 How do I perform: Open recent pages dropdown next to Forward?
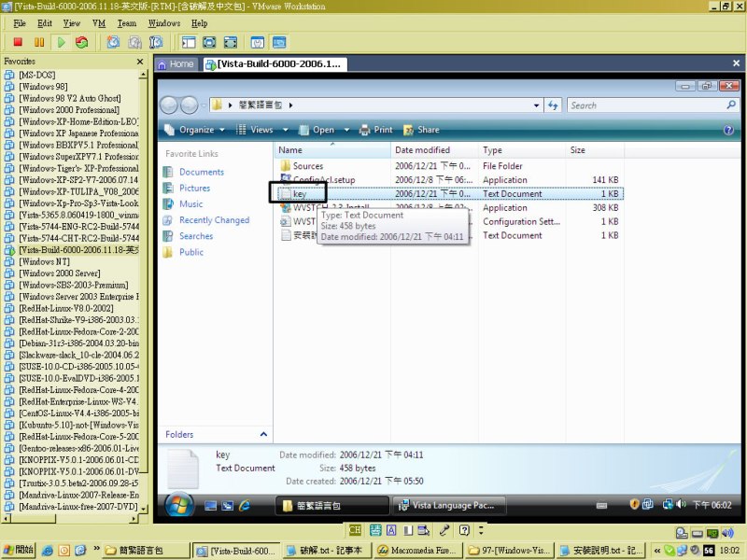204,105
